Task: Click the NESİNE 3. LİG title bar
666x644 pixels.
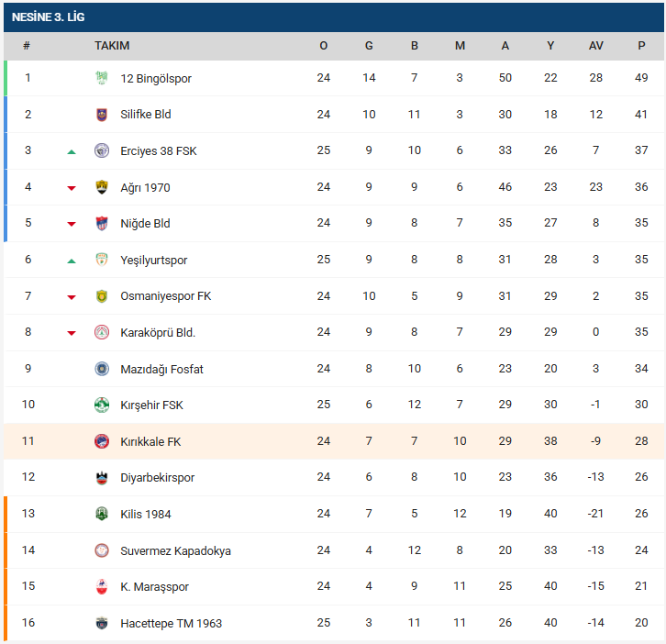Action: tap(333, 17)
